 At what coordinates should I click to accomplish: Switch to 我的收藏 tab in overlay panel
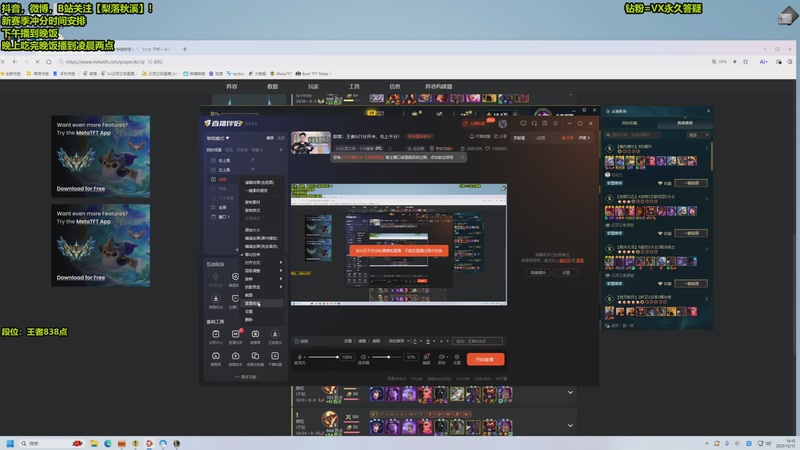(629, 123)
